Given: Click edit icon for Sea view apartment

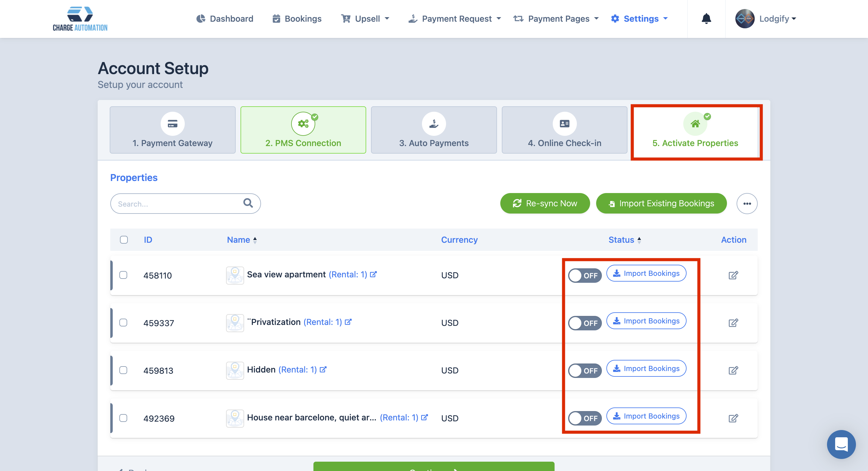Looking at the screenshot, I should [x=733, y=275].
